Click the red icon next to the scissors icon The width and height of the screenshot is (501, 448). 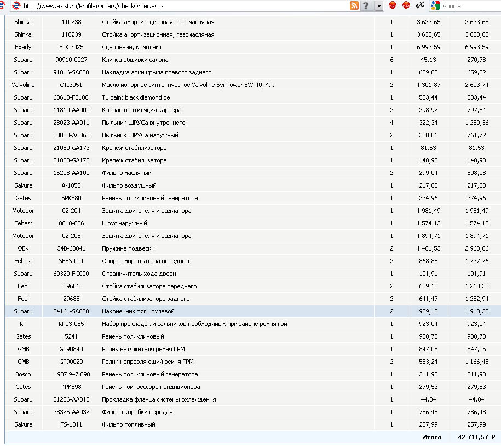point(406,5)
